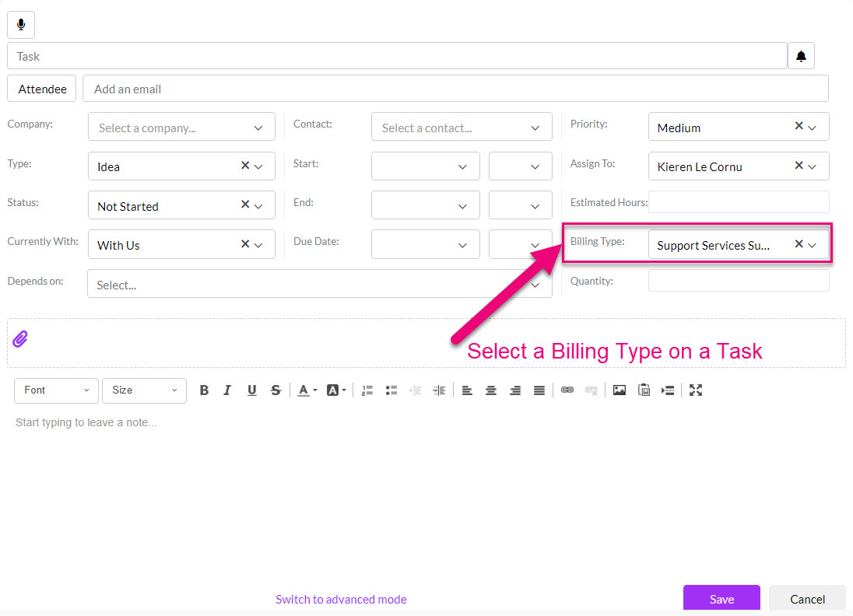Viewport: 853px width, 616px height.
Task: Open the Select a company dropdown
Action: pos(181,128)
